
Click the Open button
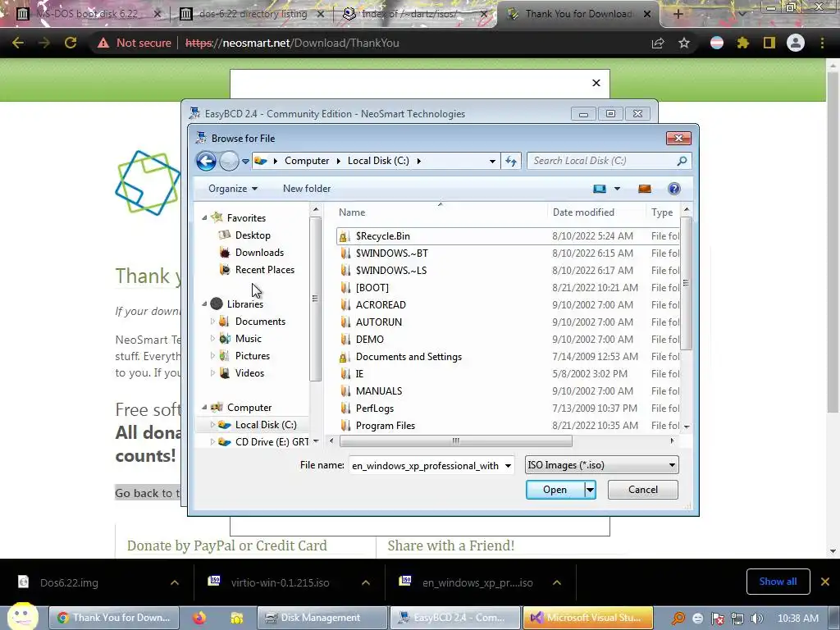tap(555, 490)
